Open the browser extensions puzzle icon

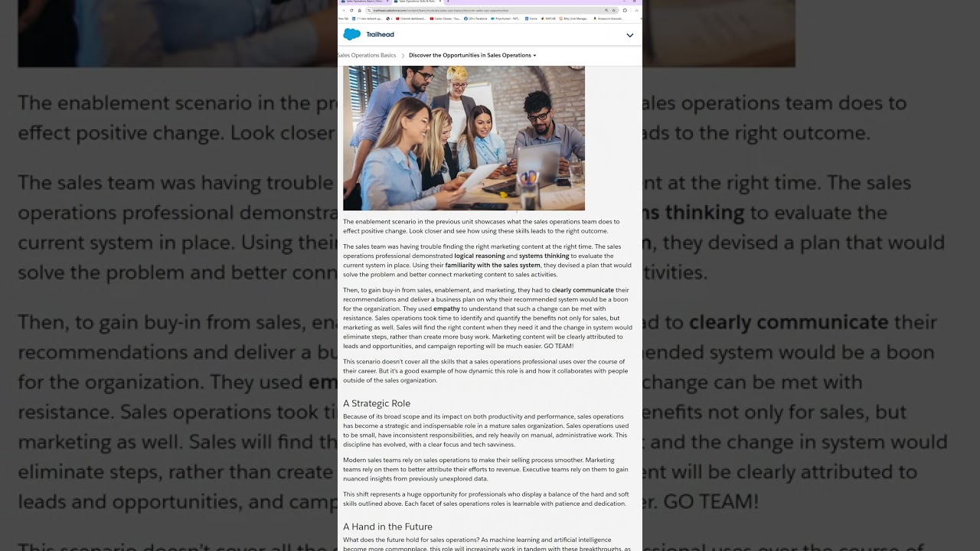tap(625, 11)
